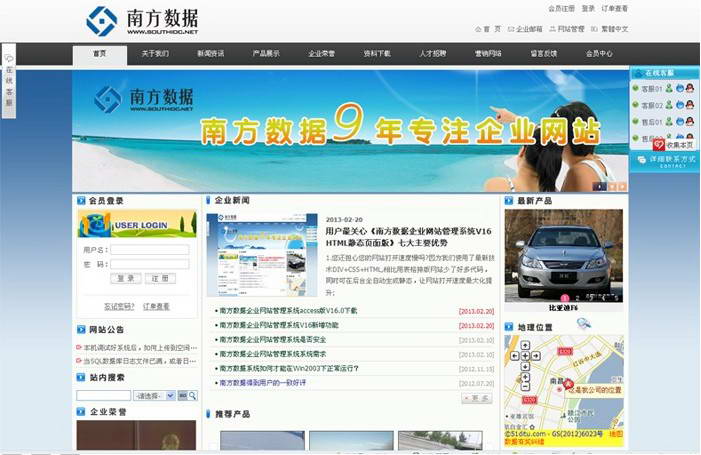Open 会员中心 in the navigation bar
The height and width of the screenshot is (455, 701).
[x=599, y=54]
